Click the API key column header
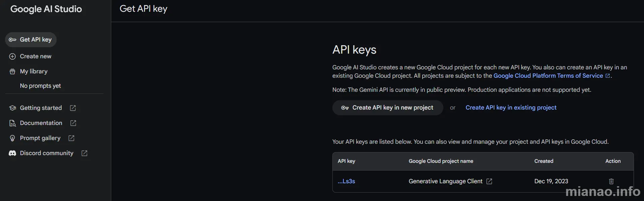The height and width of the screenshot is (201, 644). coord(346,161)
